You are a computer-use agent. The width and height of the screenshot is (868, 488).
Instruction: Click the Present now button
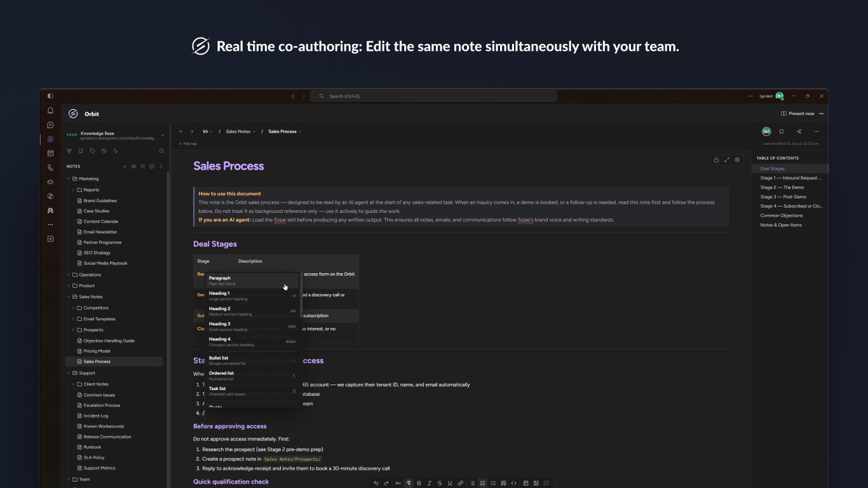(797, 114)
